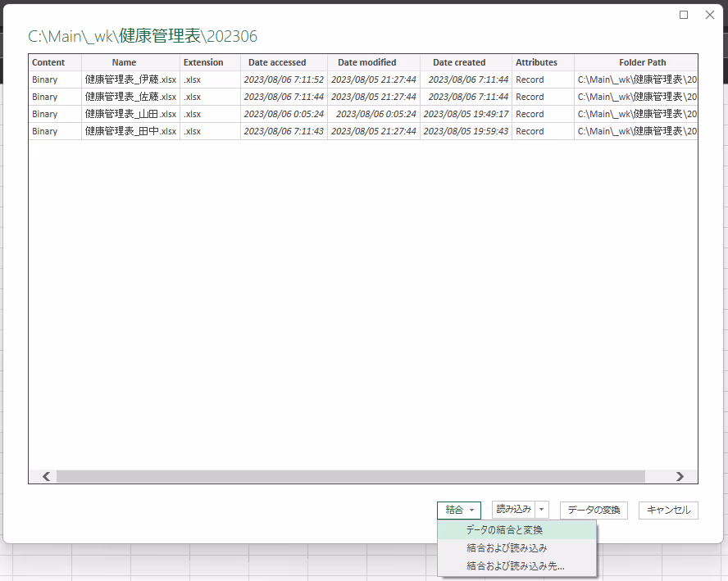The height and width of the screenshot is (581, 728).
Task: Click Binary cell in 伊藤 row
Action: [x=55, y=79]
